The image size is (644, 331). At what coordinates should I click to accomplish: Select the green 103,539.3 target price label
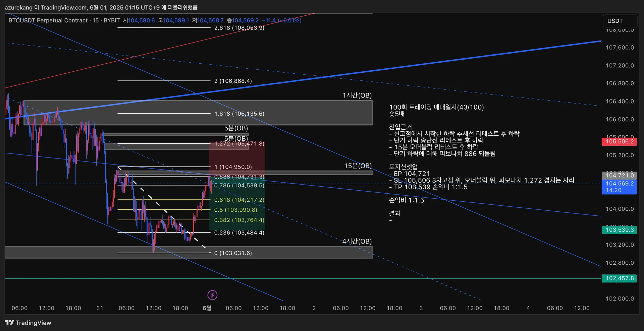pyautogui.click(x=619, y=230)
